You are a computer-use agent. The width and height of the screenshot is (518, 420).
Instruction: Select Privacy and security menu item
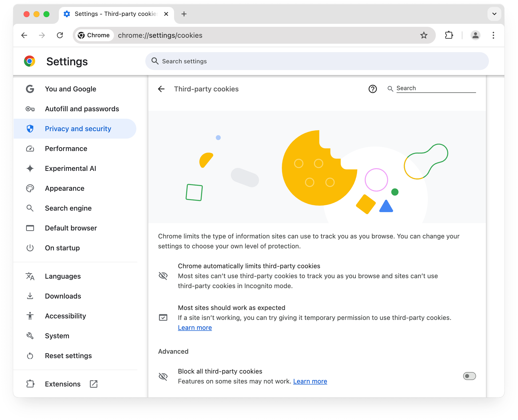78,129
